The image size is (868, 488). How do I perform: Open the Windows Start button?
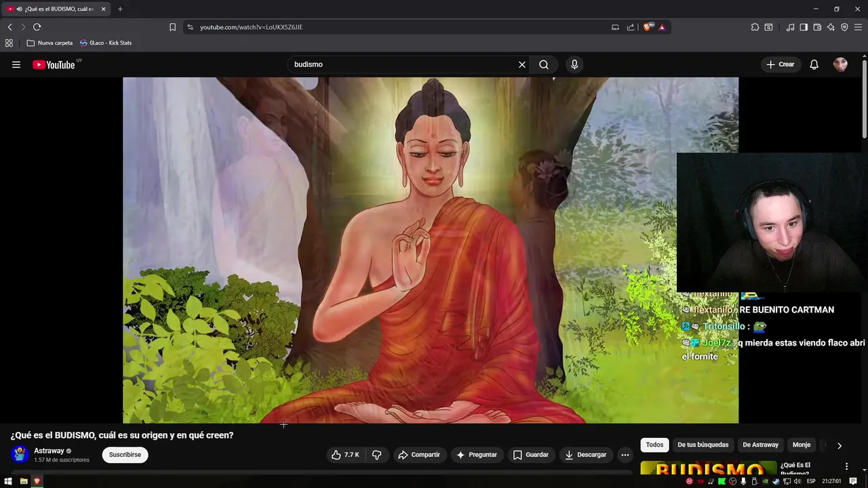click(x=8, y=481)
